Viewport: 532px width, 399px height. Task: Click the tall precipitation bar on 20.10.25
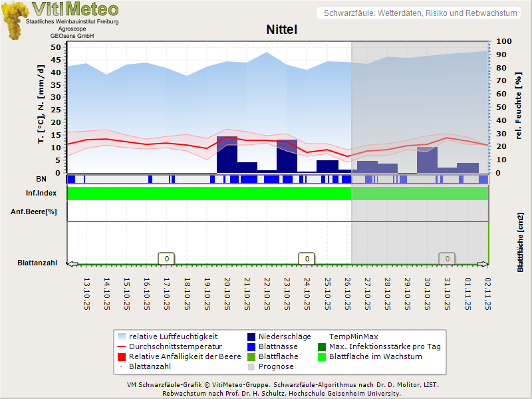tap(227, 154)
